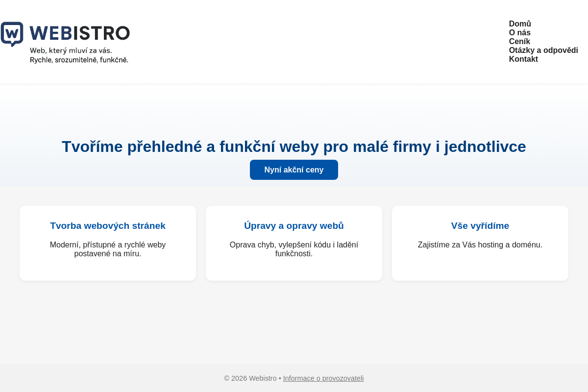Open the Ceník navigation link

pyautogui.click(x=519, y=41)
